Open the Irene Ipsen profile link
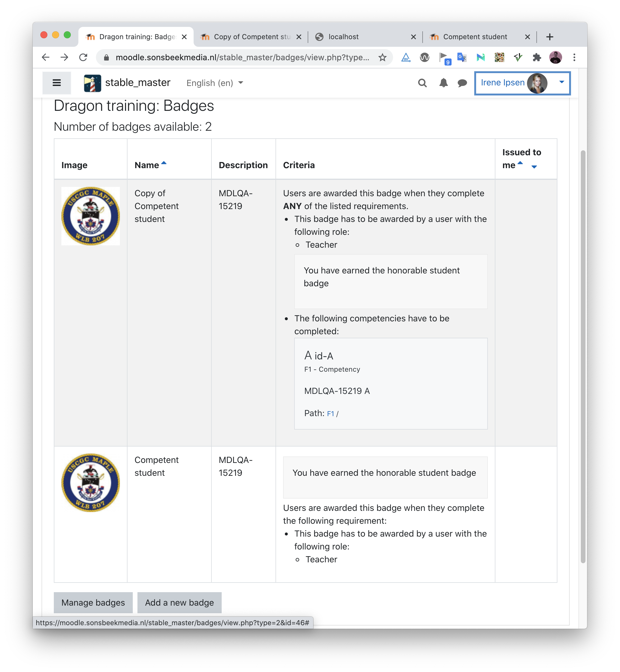This screenshot has width=620, height=672. [x=502, y=82]
